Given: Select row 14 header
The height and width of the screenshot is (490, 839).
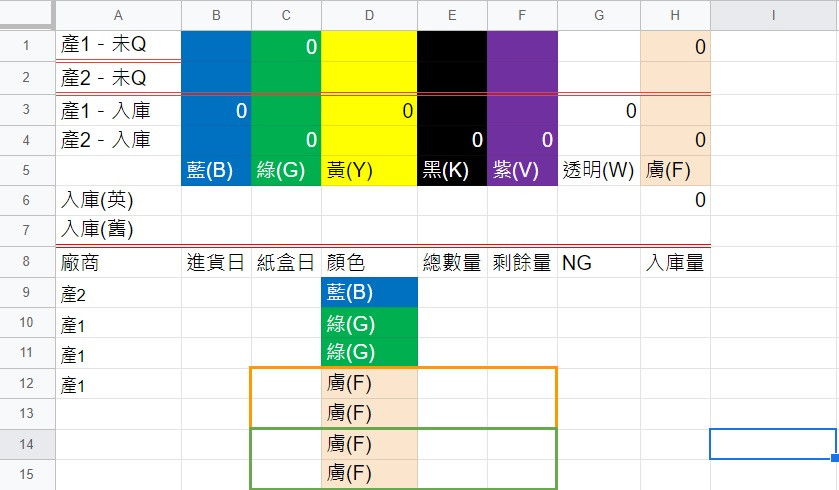Looking at the screenshot, I should pyautogui.click(x=27, y=444).
